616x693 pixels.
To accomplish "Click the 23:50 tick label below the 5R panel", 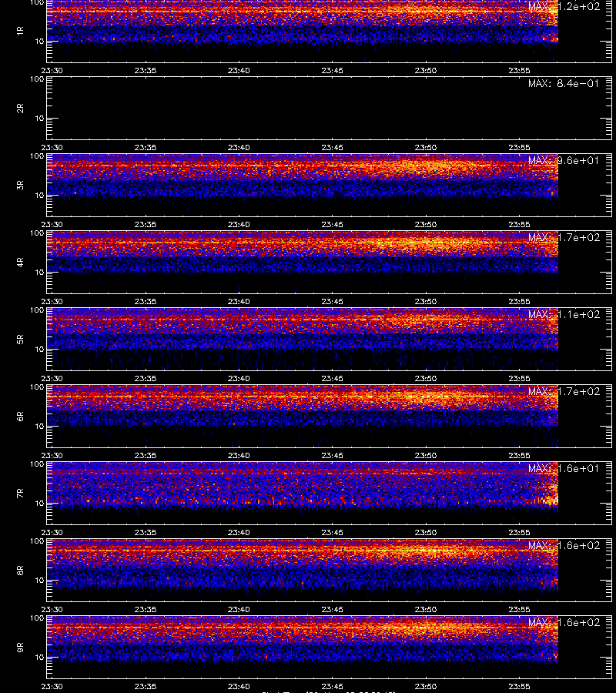I will click(426, 378).
